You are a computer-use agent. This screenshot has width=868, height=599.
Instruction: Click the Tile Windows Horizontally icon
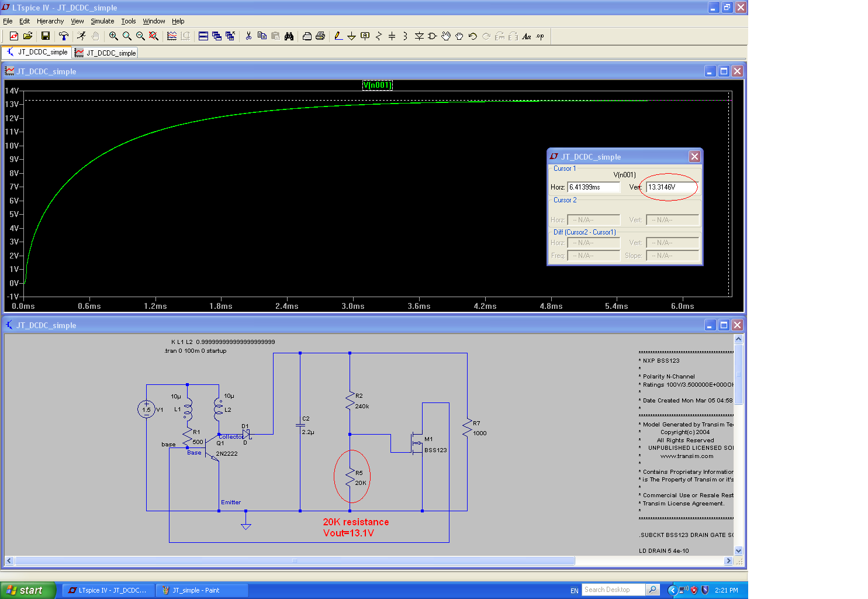pos(203,36)
